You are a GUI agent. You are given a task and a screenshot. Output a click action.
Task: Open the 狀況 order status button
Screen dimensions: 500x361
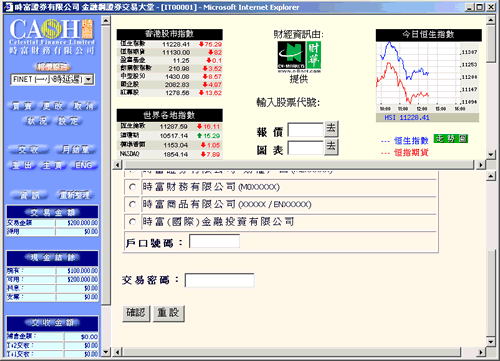(37, 121)
